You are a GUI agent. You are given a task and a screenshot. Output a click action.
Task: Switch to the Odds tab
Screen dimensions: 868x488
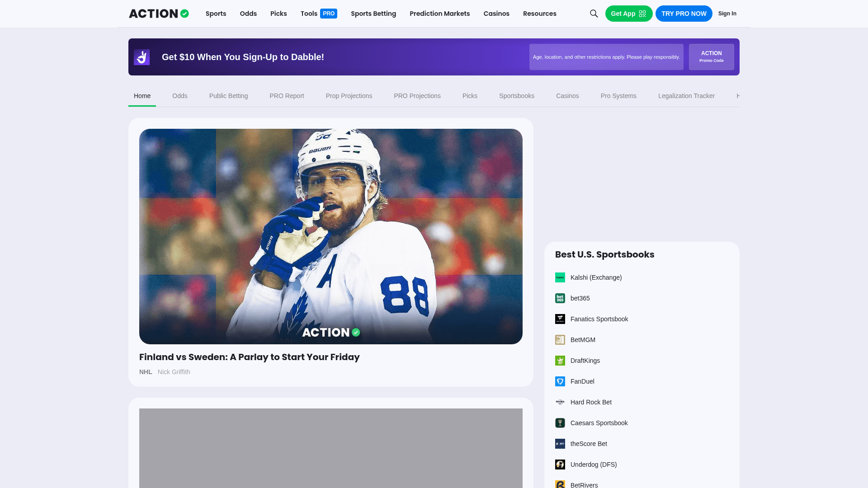pyautogui.click(x=179, y=96)
